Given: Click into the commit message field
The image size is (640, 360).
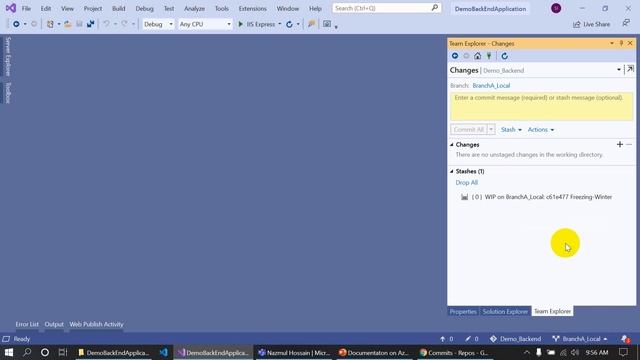Looking at the screenshot, I should click(542, 107).
